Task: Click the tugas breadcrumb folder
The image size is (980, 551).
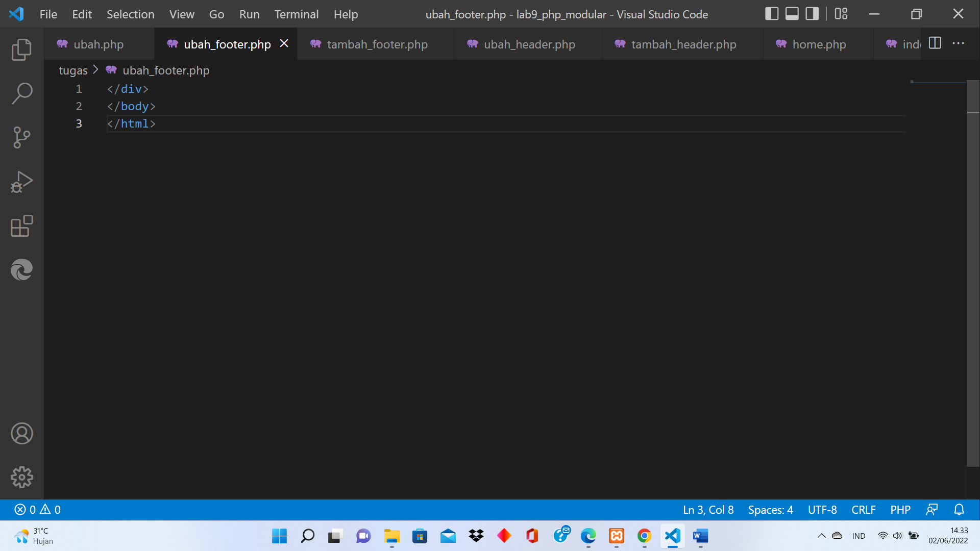Action: pos(73,70)
